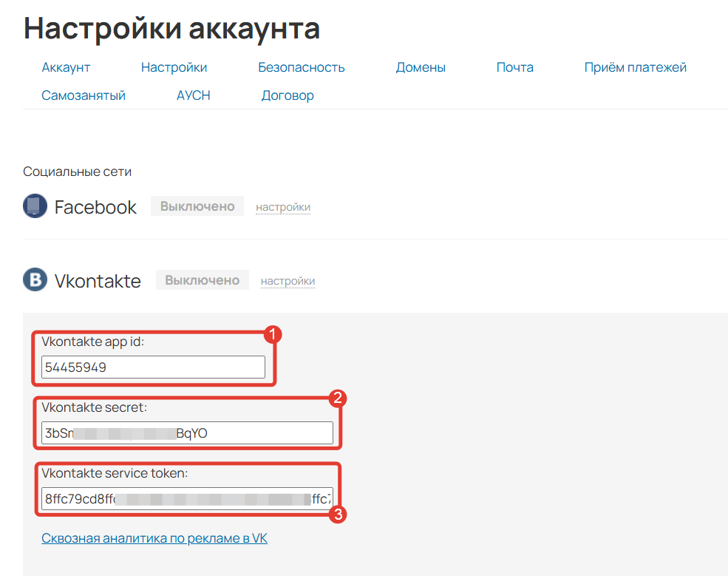Switch to the Самозанятый tab
728x587 pixels.
click(84, 95)
